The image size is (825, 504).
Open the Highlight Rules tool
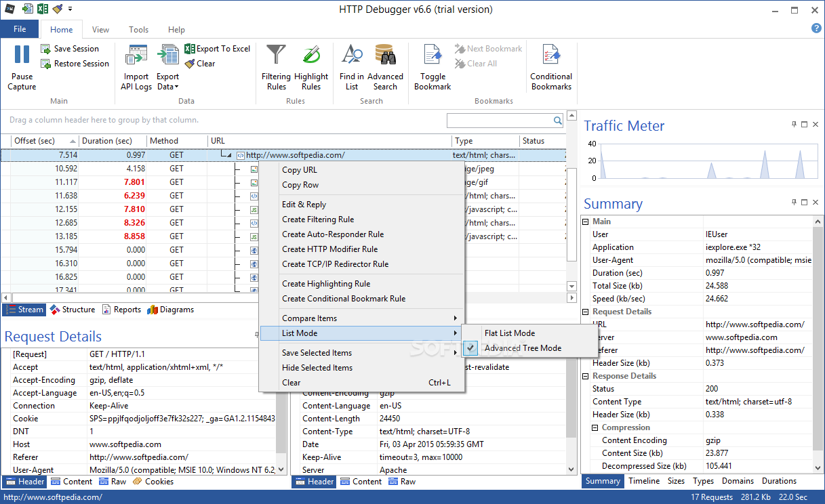click(x=311, y=56)
